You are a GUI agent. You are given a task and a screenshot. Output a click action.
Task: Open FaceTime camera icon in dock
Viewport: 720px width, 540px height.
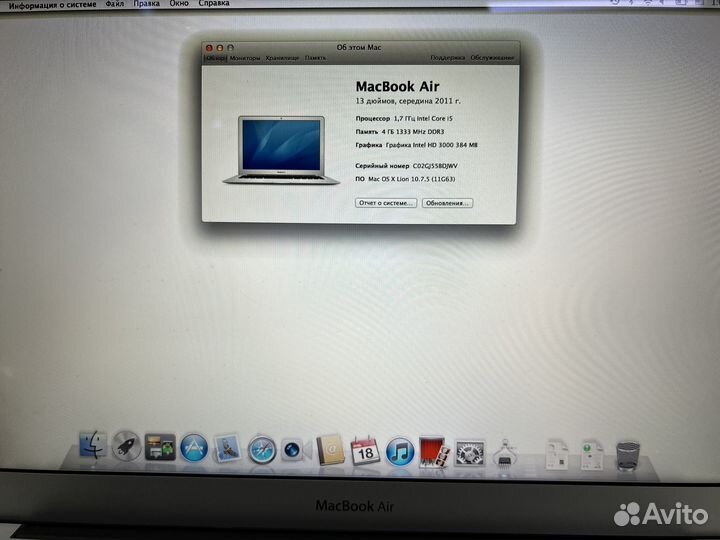pyautogui.click(x=295, y=450)
